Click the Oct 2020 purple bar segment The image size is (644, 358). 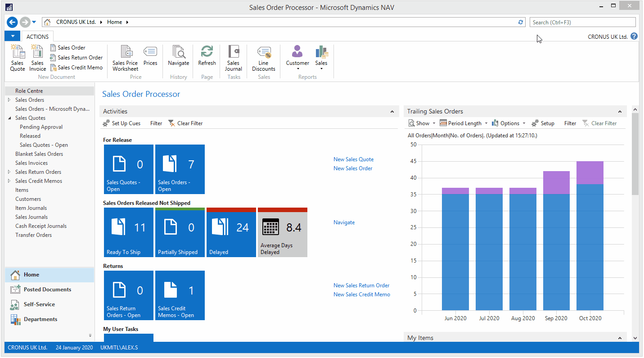click(590, 173)
